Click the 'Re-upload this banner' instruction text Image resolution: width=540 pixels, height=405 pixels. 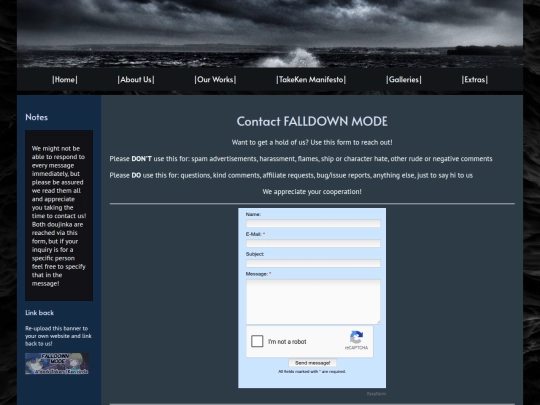tap(58, 336)
